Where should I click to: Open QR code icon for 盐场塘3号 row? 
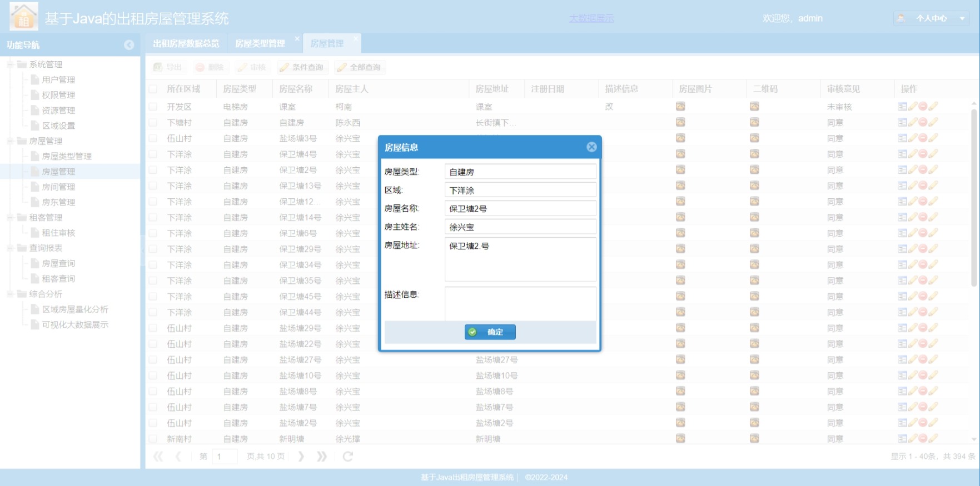(754, 138)
